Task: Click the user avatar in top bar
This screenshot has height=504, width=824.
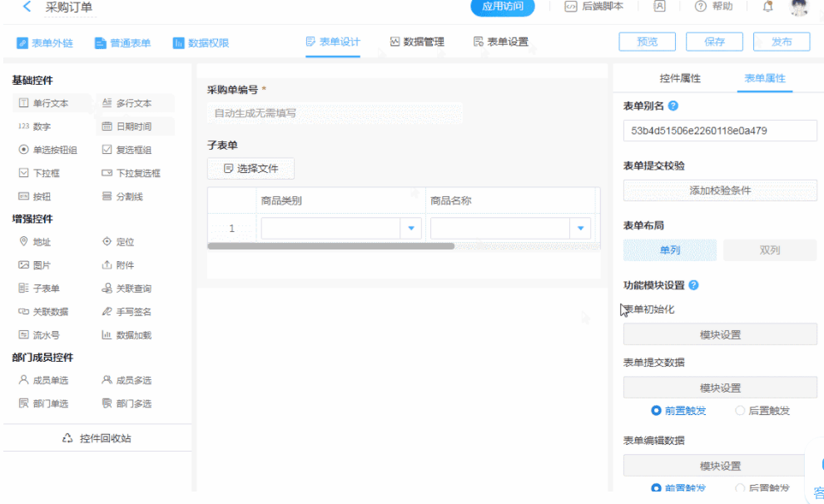Action: pos(799,7)
